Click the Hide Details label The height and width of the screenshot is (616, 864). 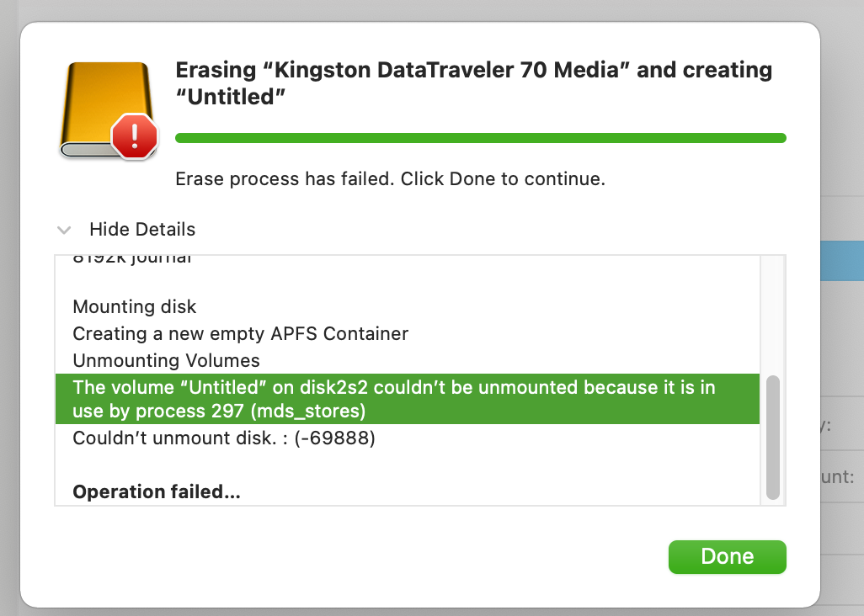point(142,230)
